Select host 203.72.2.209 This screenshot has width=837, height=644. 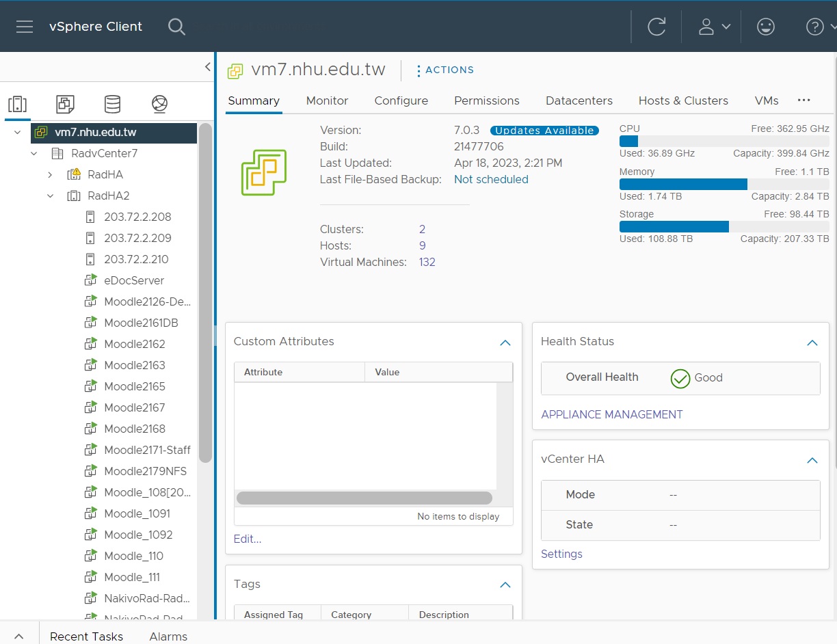tap(137, 238)
